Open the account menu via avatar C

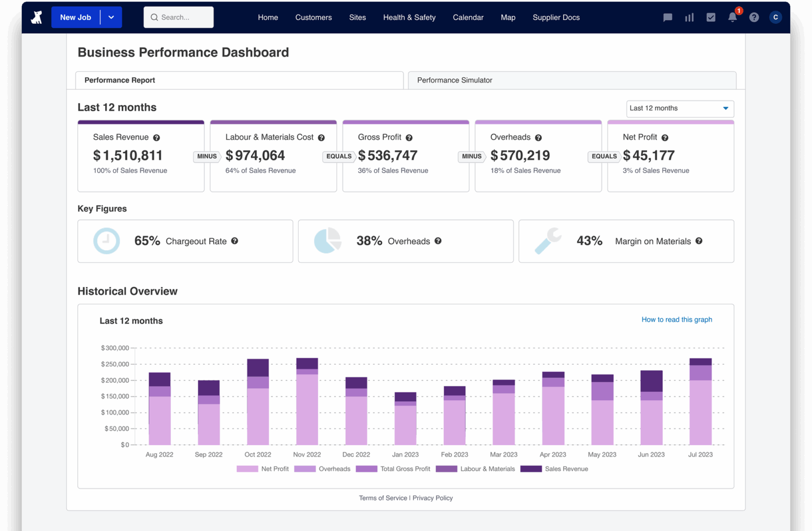pyautogui.click(x=776, y=17)
